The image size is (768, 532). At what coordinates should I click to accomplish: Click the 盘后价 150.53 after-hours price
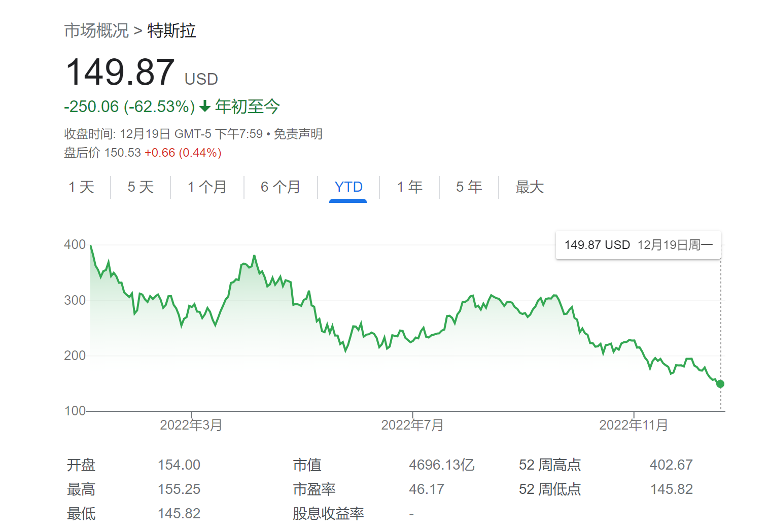(x=102, y=153)
